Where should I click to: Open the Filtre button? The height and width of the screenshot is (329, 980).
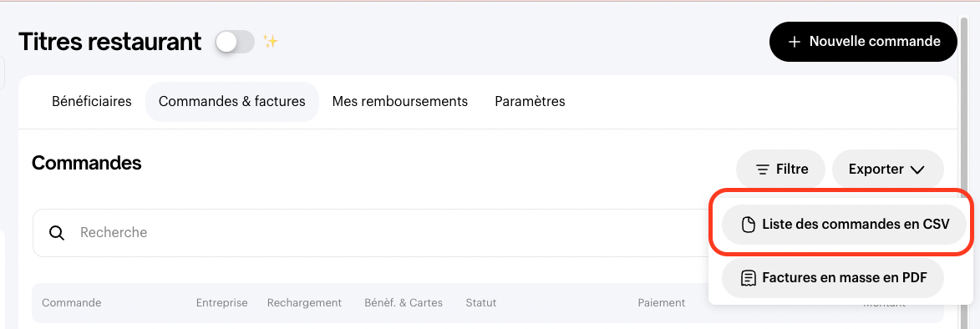click(x=780, y=170)
